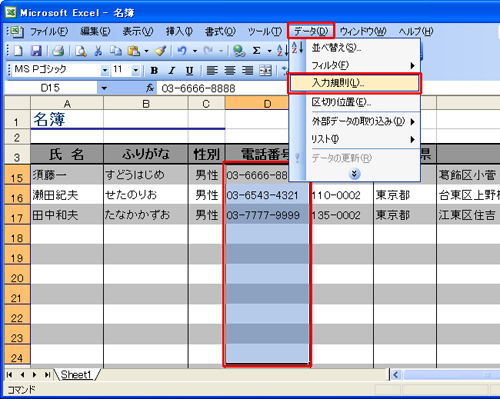Click cell containing 瀬田紀夫
This screenshot has width=500, height=399.
point(67,195)
